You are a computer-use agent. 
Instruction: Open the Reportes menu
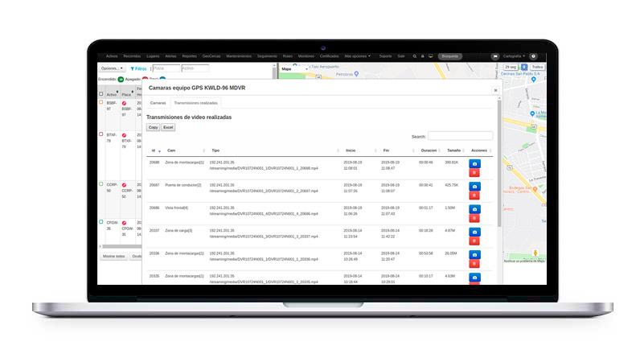pyautogui.click(x=189, y=56)
